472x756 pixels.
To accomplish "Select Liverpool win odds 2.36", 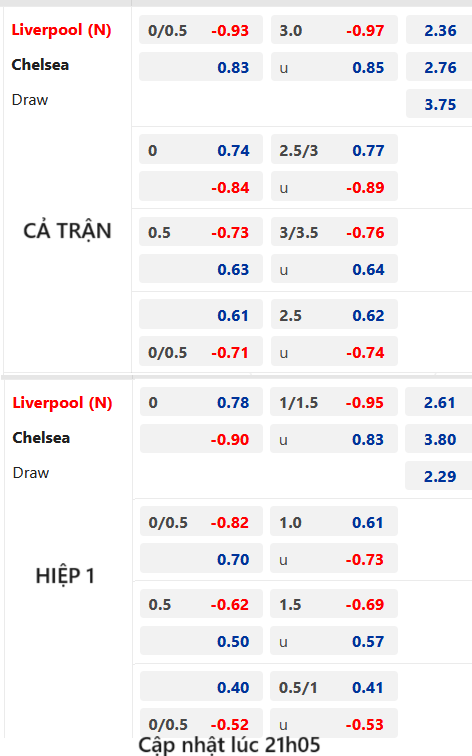I will [439, 30].
